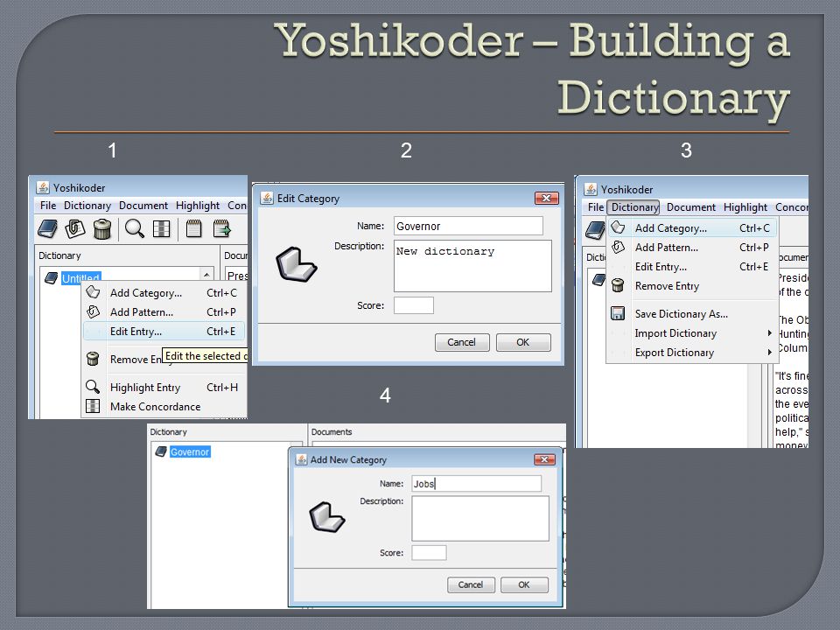840x630 pixels.
Task: Click the Java icon in Add New Category title bar
Action: 302,459
